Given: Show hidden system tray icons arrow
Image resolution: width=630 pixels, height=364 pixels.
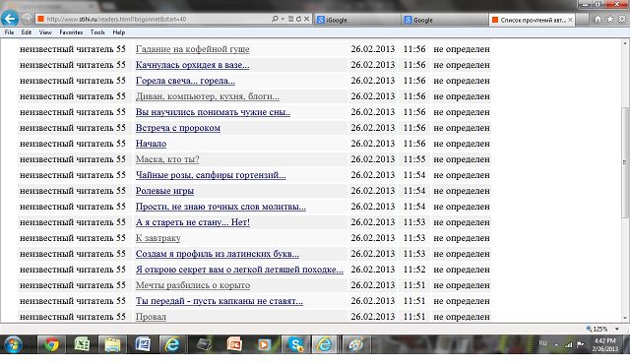Looking at the screenshot, I should [556, 344].
